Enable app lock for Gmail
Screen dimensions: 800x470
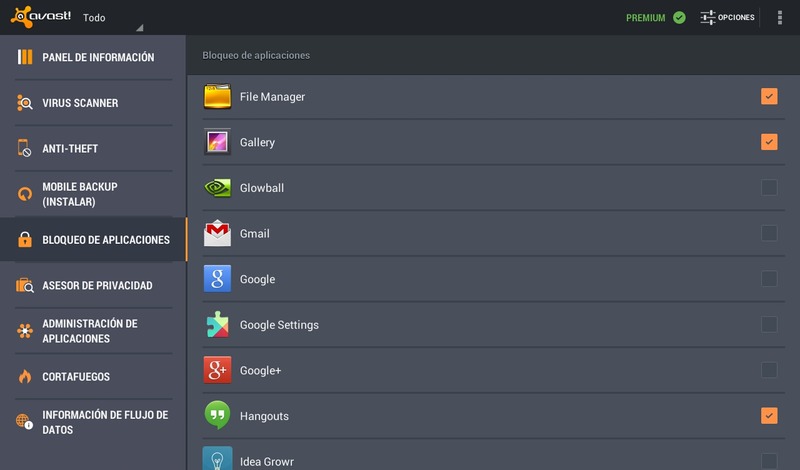[769, 233]
